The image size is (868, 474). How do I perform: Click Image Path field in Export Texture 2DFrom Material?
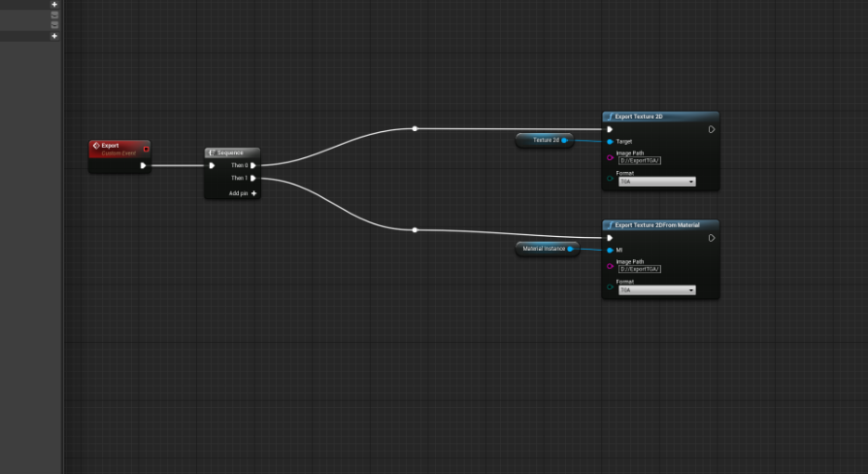(x=639, y=269)
